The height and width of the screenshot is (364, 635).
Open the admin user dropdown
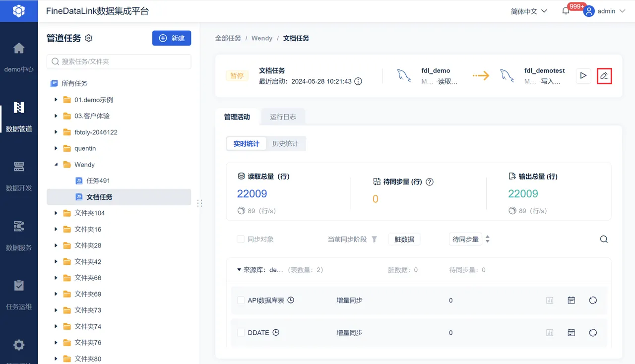click(x=605, y=11)
